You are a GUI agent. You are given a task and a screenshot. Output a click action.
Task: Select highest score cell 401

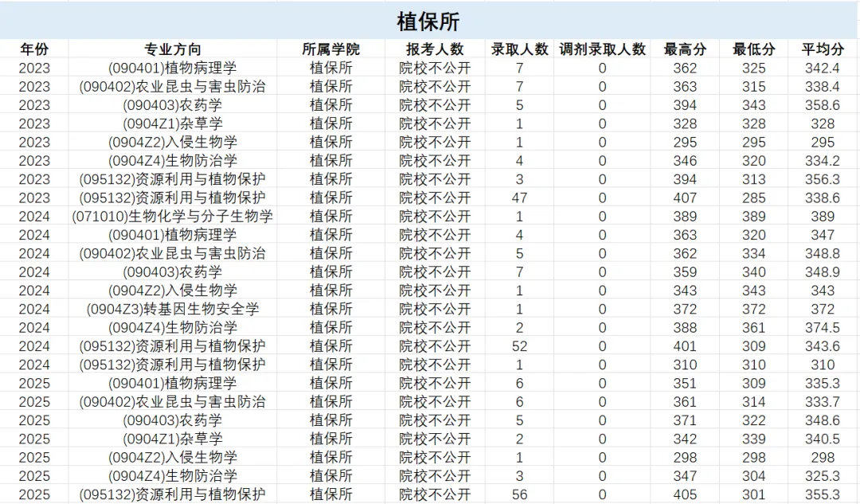pyautogui.click(x=685, y=346)
